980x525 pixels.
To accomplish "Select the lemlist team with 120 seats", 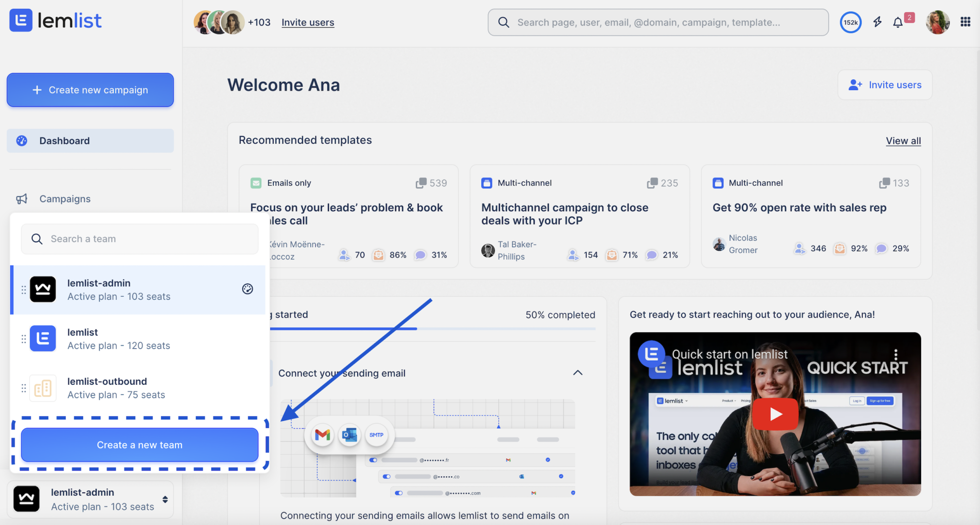I will pos(119,338).
